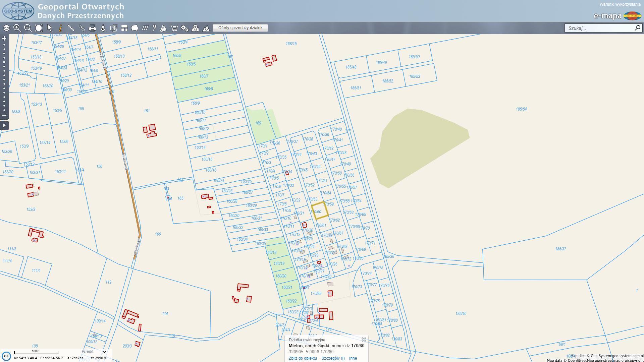Click the triple slash hatching tool
Screen dimensions: 644x362
(145, 28)
